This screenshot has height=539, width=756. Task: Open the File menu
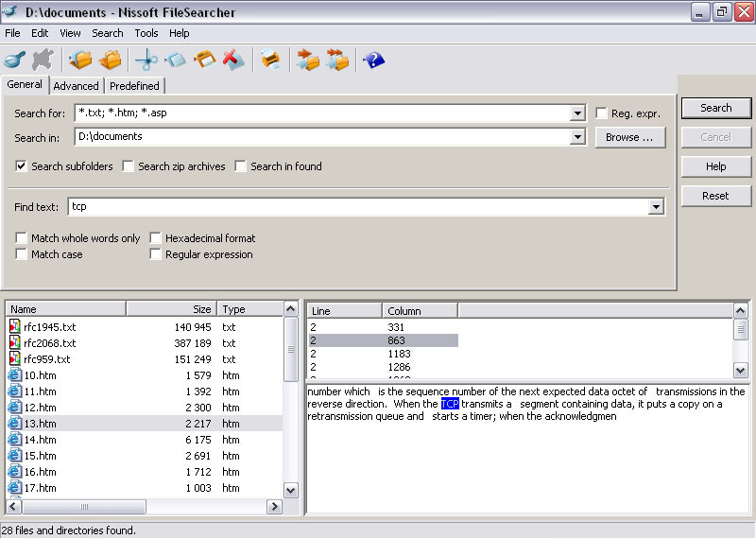(12, 33)
